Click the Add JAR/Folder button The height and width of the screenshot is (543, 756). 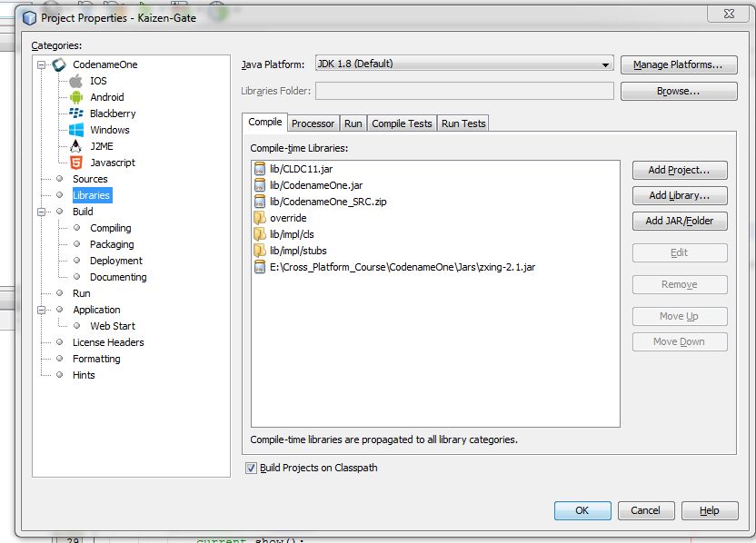pyautogui.click(x=680, y=222)
